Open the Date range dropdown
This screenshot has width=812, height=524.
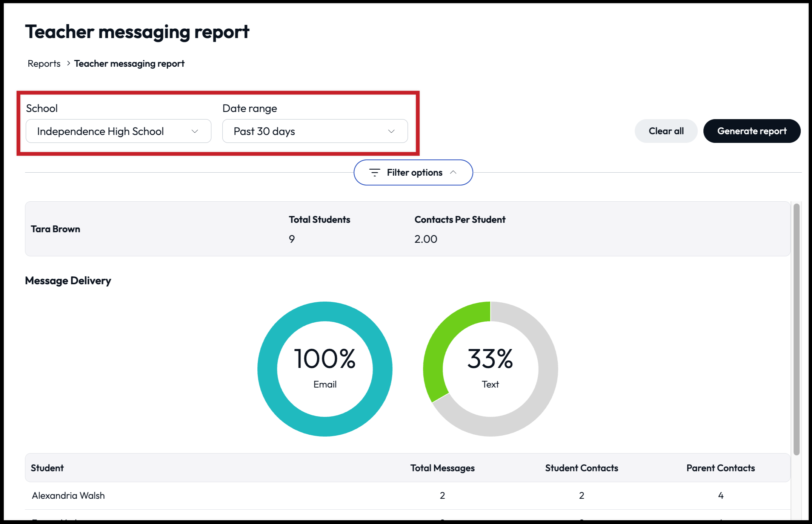[314, 131]
